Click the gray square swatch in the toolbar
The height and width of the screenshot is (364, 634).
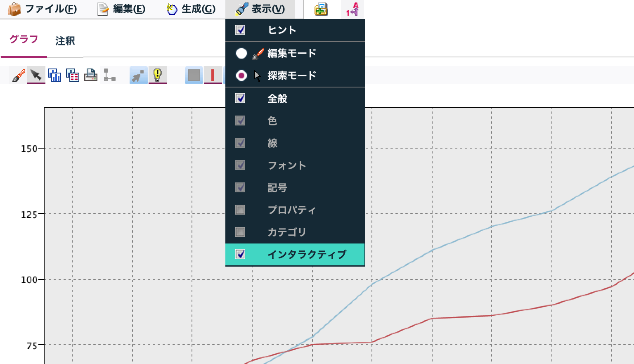193,75
